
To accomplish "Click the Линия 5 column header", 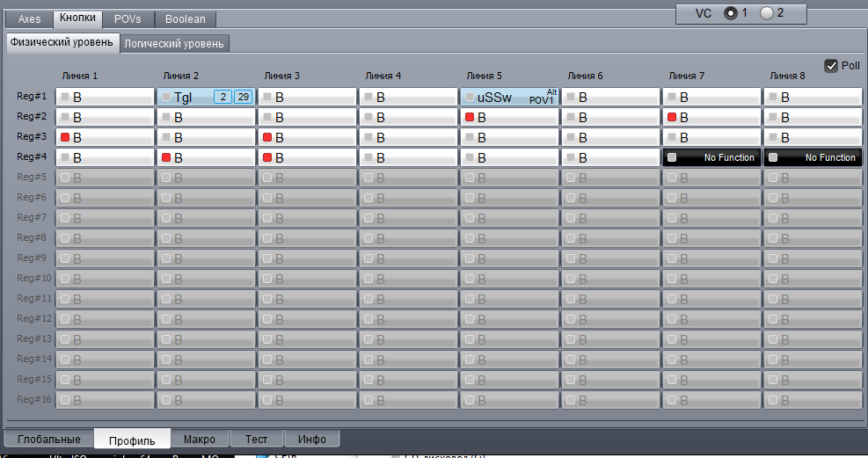I will (x=485, y=76).
